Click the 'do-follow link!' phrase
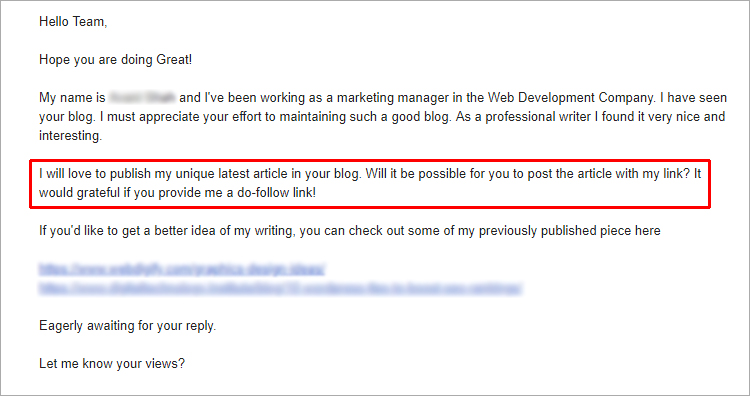This screenshot has height=396, width=750. pos(276,193)
